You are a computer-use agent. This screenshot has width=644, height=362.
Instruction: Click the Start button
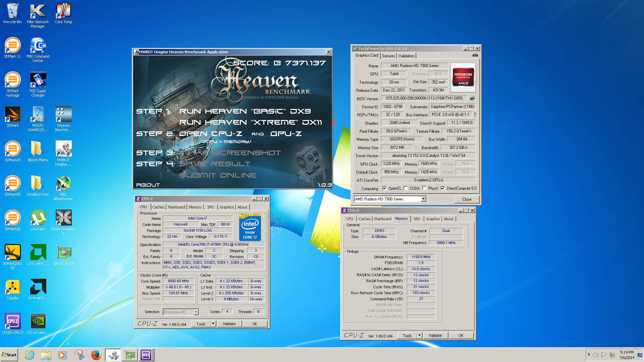[x=9, y=355]
